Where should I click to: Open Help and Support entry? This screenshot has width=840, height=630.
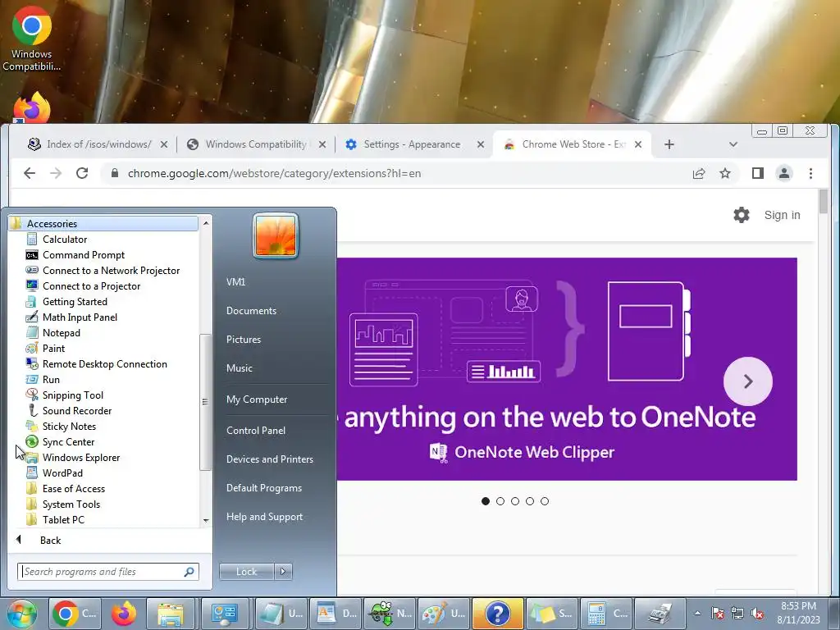(x=264, y=517)
